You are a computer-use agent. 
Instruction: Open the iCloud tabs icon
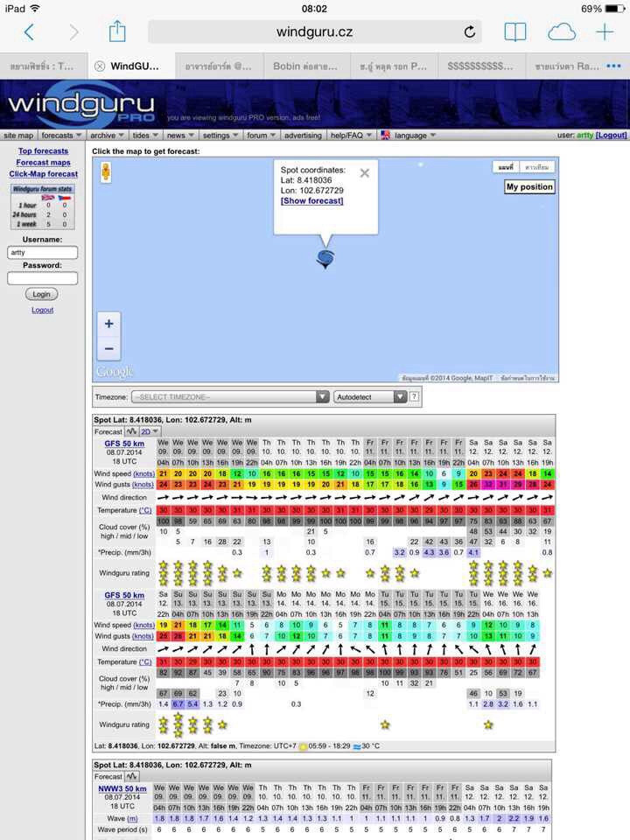click(562, 32)
